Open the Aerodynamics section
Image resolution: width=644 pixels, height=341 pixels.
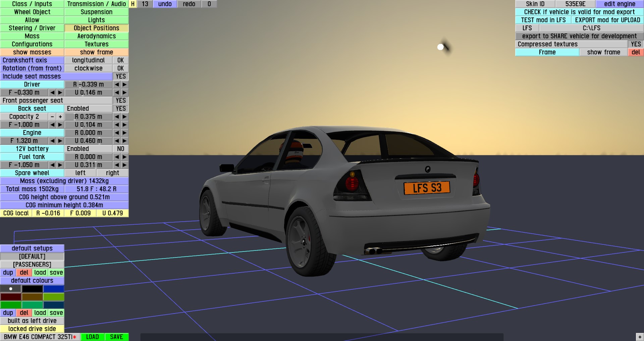(97, 36)
